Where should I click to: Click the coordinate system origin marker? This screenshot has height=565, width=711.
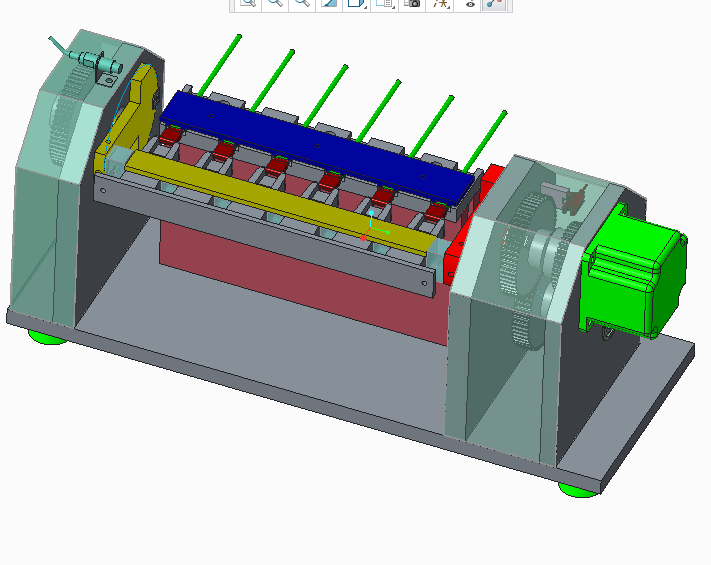(372, 231)
